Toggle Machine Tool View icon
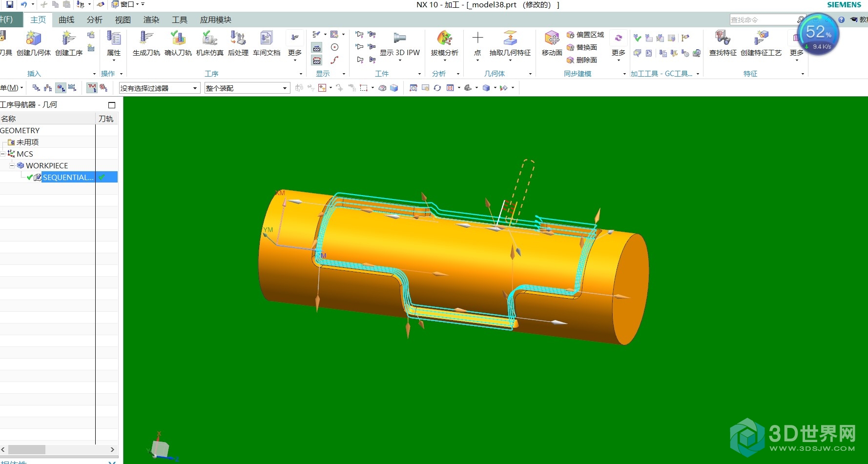 pyautogui.click(x=48, y=88)
